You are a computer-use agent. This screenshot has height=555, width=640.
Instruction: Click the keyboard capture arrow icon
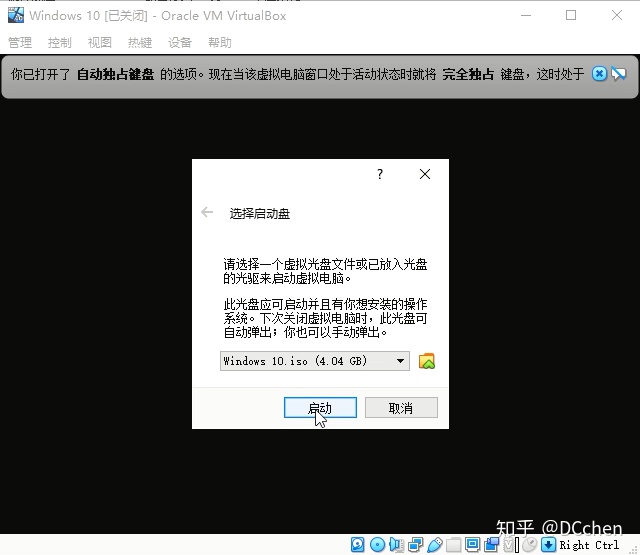(548, 544)
